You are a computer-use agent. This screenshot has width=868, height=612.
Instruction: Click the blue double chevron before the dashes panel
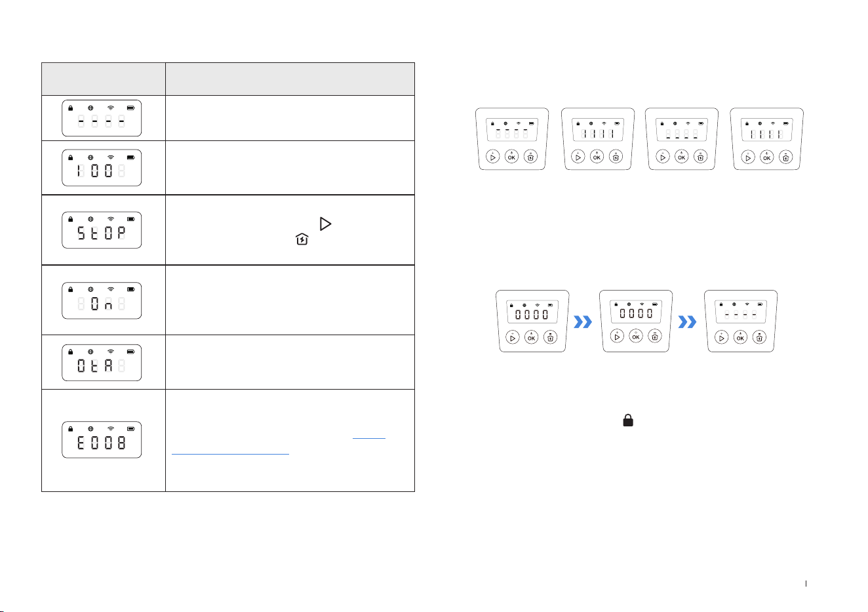pos(686,321)
